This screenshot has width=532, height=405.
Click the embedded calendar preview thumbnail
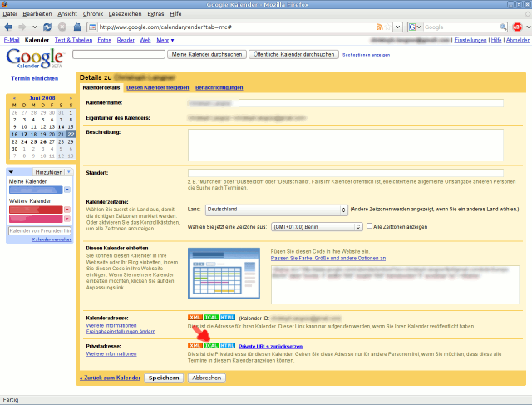(224, 274)
